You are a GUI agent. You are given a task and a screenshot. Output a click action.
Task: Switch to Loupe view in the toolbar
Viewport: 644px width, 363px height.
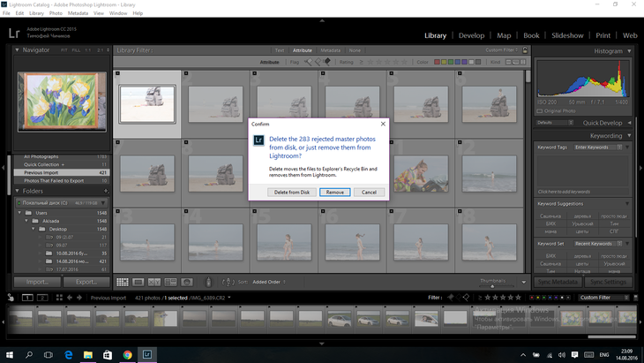[x=139, y=282]
